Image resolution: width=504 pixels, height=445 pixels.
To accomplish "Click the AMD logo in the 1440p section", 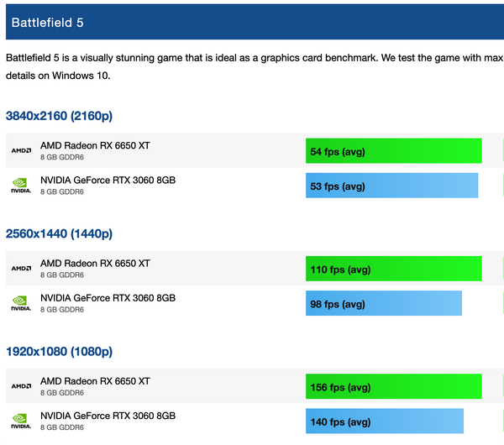I will [x=21, y=269].
